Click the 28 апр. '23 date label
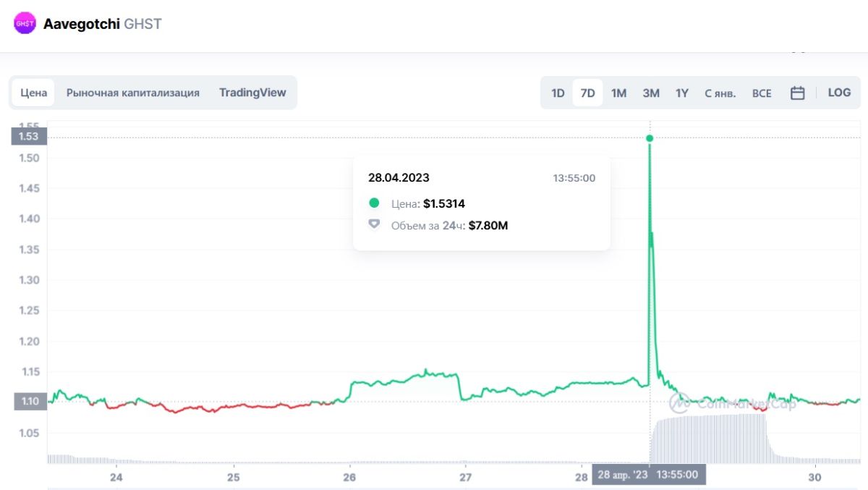The image size is (868, 490). 622,475
